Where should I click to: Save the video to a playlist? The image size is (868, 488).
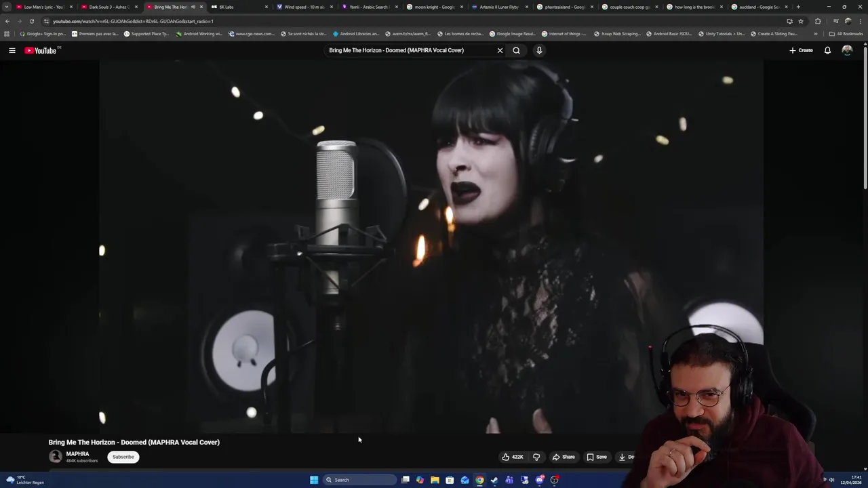[597, 457]
